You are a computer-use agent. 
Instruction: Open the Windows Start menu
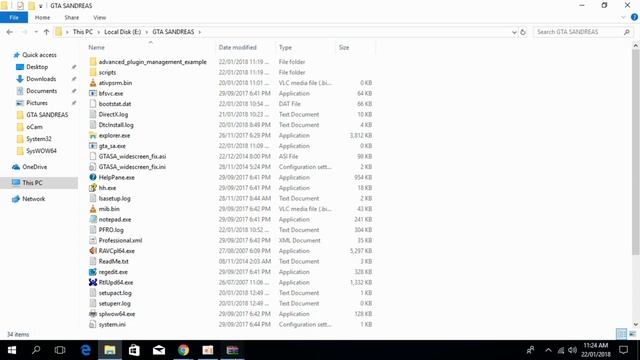pos(12,350)
